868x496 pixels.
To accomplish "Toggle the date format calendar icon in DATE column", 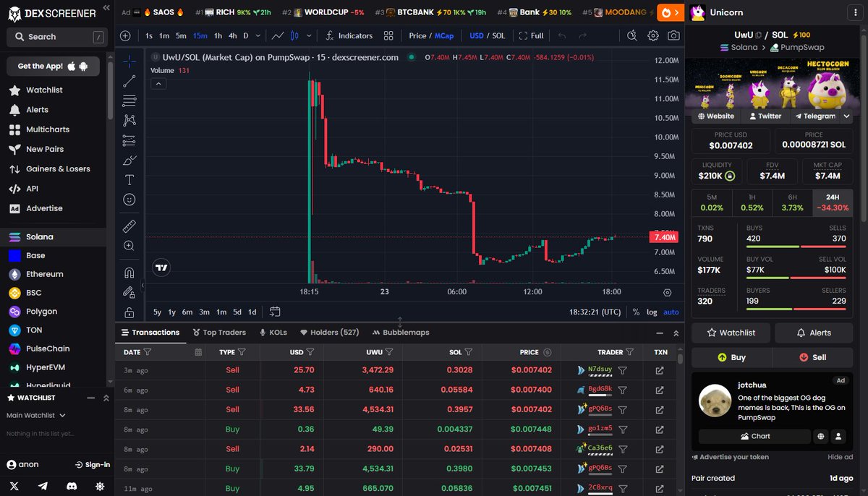I will click(198, 352).
